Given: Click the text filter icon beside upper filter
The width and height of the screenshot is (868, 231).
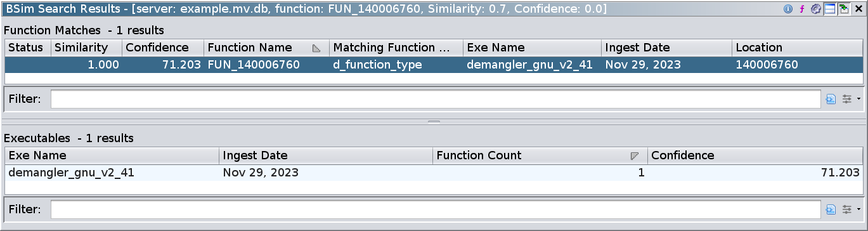Looking at the screenshot, I should point(831,99).
